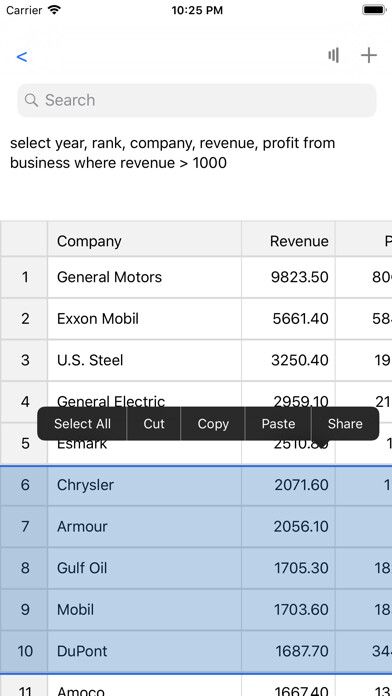392x696 pixels.
Task: Click the search magnifier icon
Action: point(31,100)
